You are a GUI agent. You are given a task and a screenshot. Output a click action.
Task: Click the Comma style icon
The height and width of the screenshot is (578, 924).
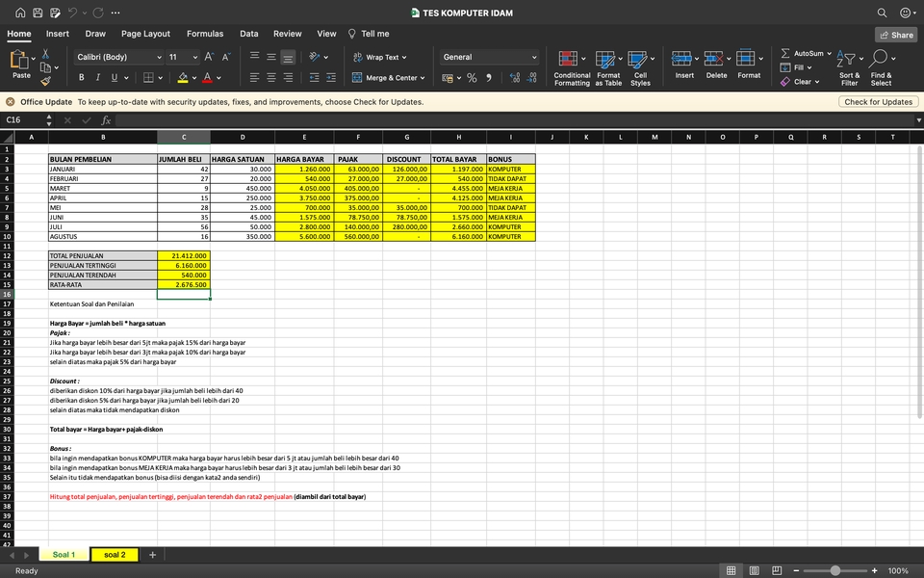click(491, 77)
